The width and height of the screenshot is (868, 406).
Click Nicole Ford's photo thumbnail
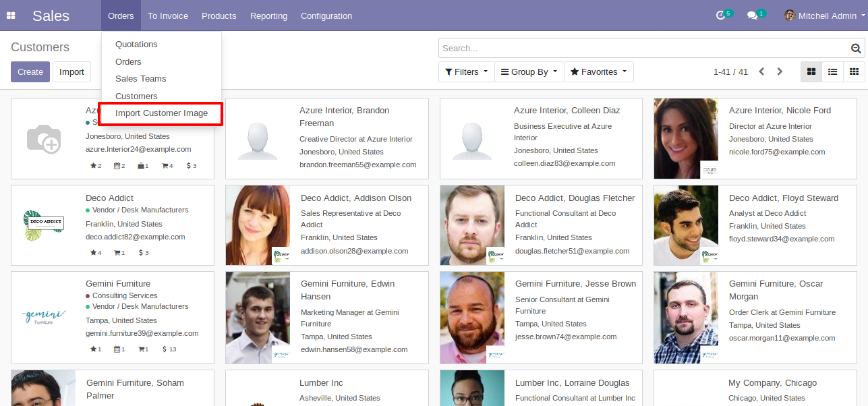click(x=687, y=138)
